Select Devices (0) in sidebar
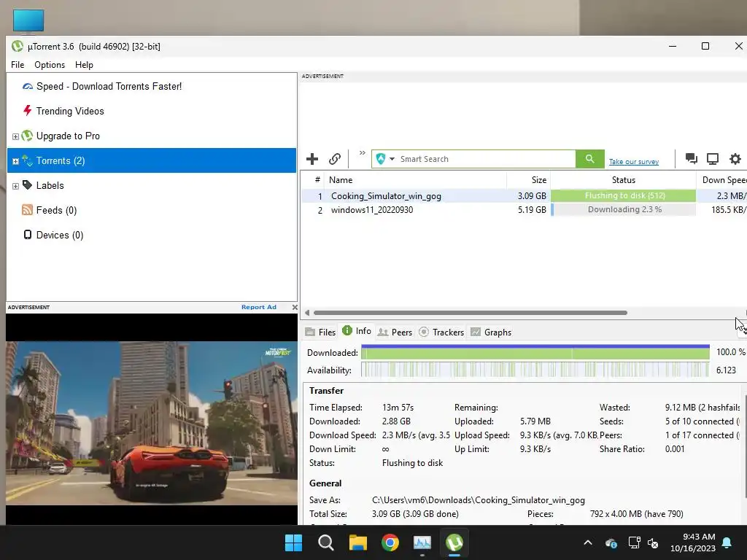Viewport: 747px width, 560px height. 60,235
